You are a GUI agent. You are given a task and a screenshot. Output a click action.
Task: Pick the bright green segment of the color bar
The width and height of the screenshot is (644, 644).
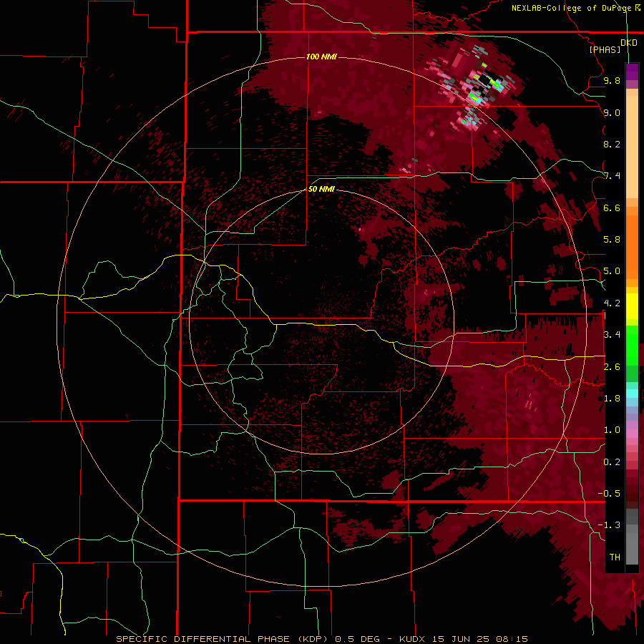632,345
